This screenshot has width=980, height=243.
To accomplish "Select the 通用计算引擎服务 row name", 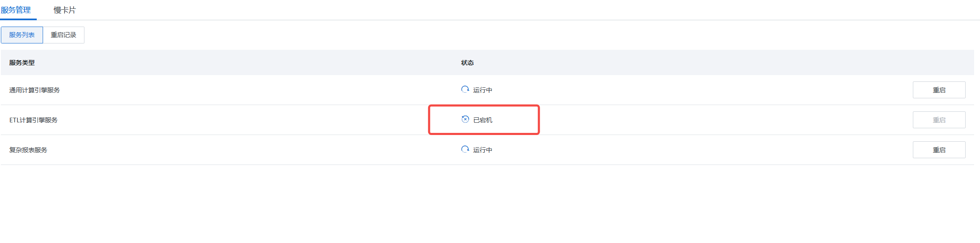I will [x=35, y=90].
